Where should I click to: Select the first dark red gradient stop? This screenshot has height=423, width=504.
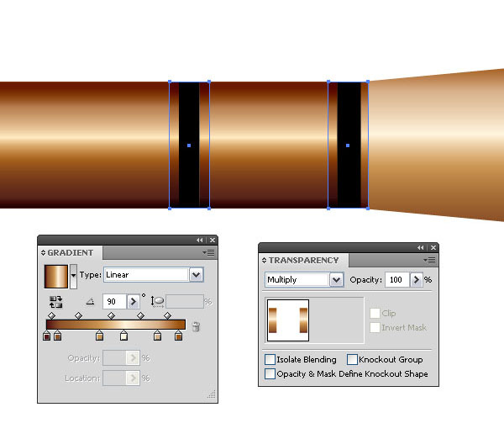46,336
